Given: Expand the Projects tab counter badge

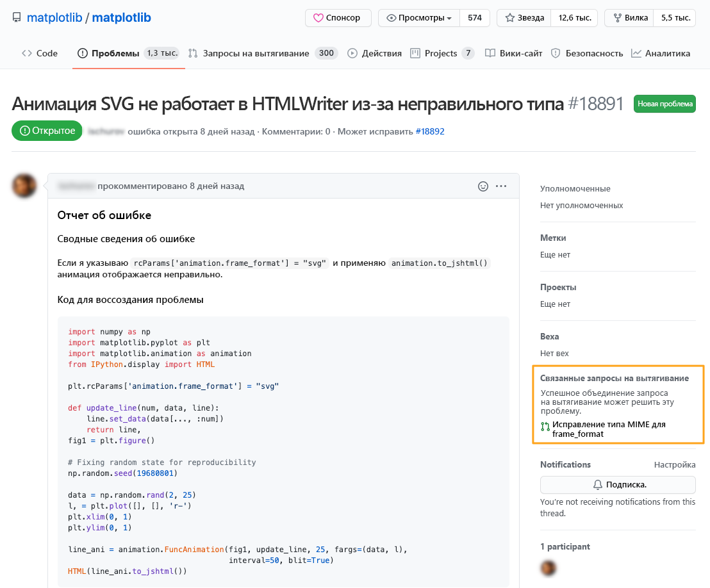Looking at the screenshot, I should pos(467,53).
